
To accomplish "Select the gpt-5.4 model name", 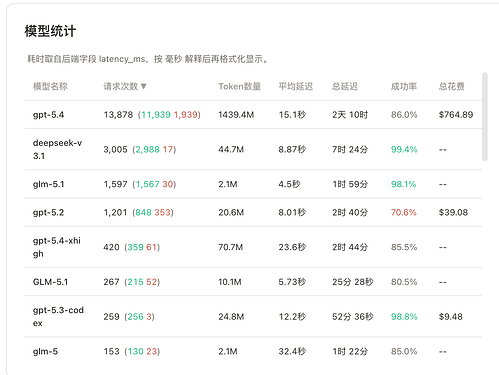I will 48,115.
